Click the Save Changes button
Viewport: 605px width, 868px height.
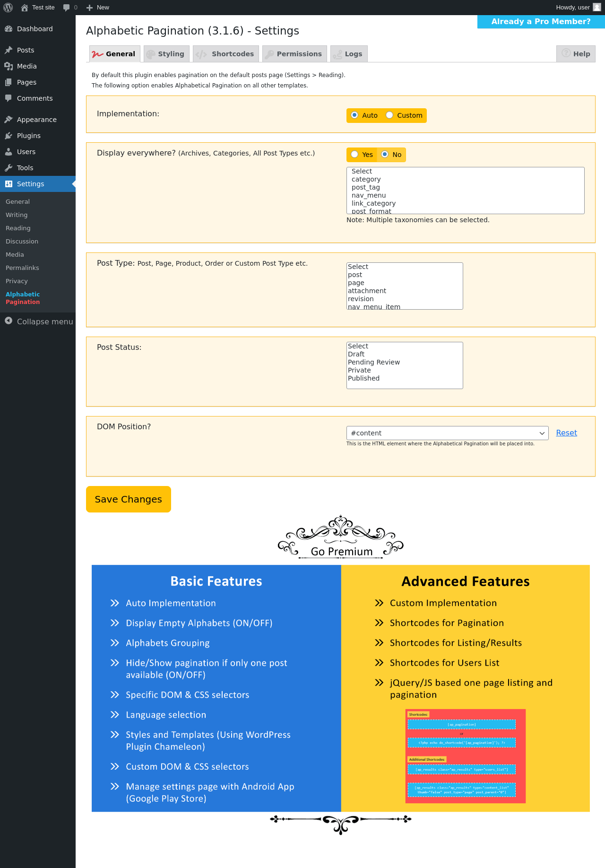pos(129,499)
